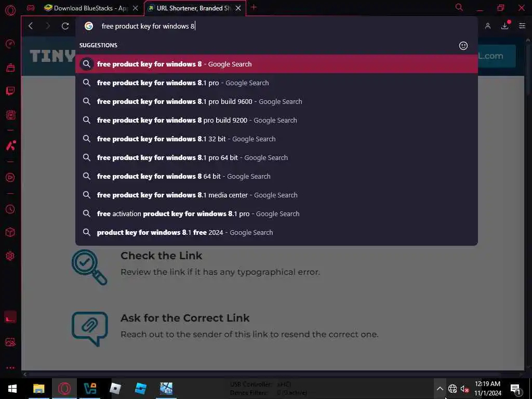The width and height of the screenshot is (532, 399).
Task: Click the smiley feedback icon in suggestions
Action: click(463, 46)
